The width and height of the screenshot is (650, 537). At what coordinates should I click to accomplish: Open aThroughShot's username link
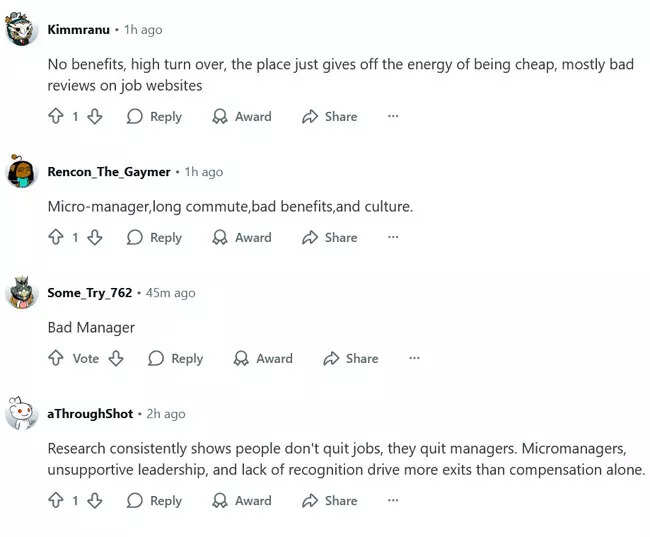point(90,414)
